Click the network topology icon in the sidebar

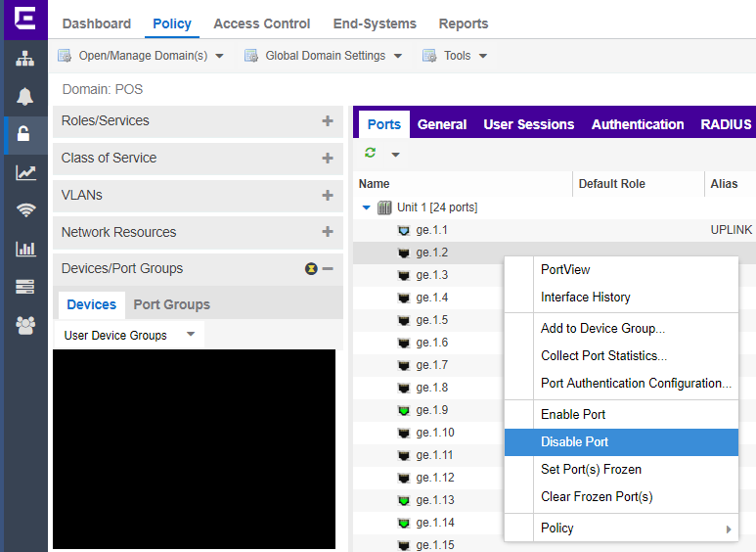tap(24, 60)
